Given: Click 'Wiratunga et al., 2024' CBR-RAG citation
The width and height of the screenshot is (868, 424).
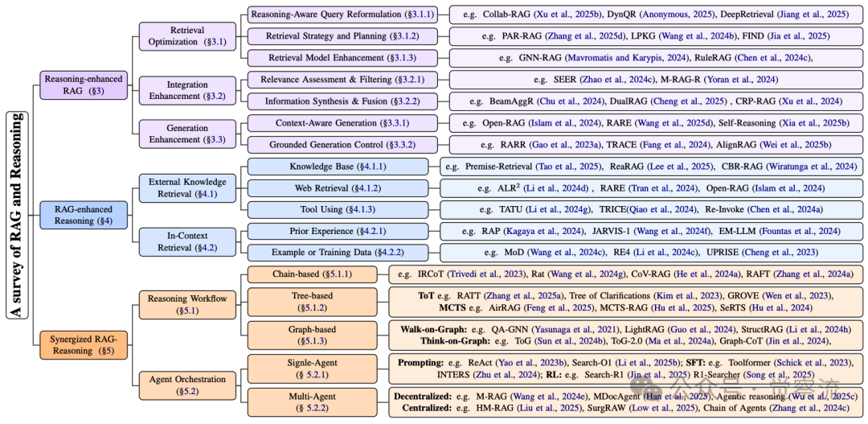Looking at the screenshot, I should 812,167.
